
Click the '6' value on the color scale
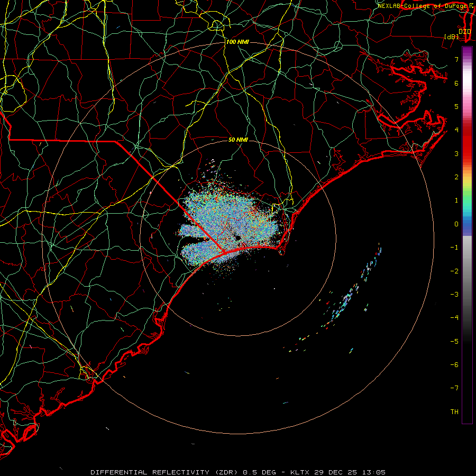tap(456, 83)
